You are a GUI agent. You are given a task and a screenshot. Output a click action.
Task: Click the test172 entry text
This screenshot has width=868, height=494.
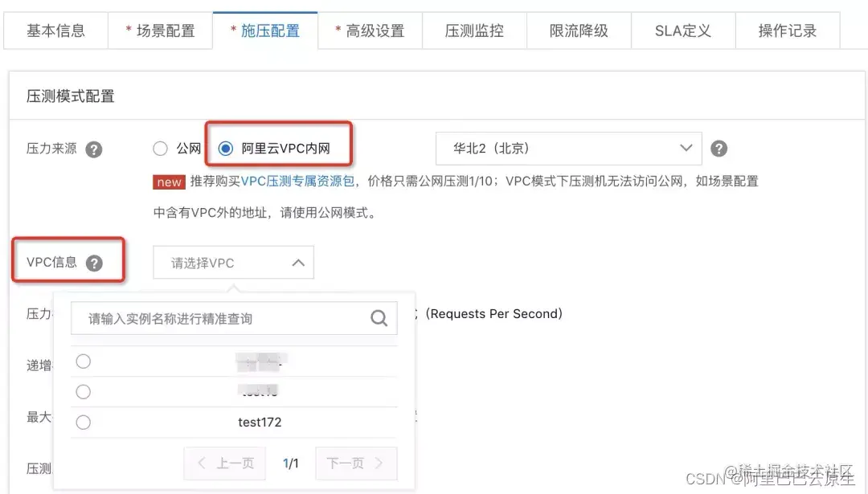(x=260, y=422)
